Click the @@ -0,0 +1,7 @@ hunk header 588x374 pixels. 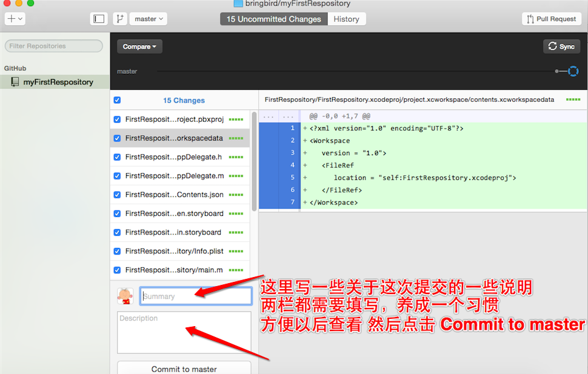[x=339, y=116]
